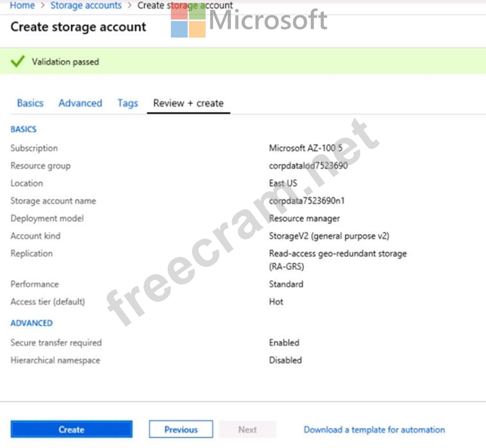This screenshot has height=448, width=486.
Task: Open the Storage accounts breadcrumb link
Action: (x=86, y=5)
